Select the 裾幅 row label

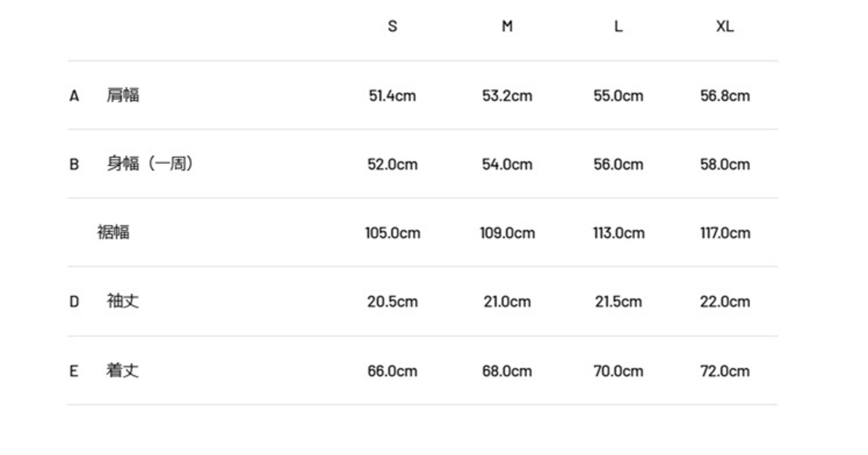coord(113,232)
